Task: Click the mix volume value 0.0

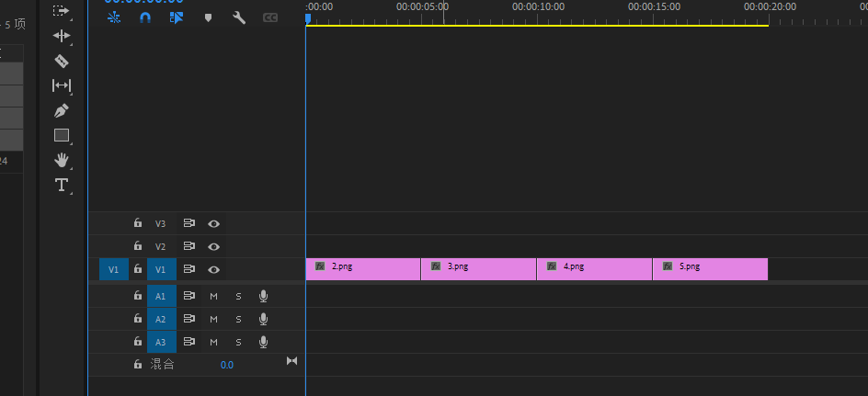Action: click(226, 365)
